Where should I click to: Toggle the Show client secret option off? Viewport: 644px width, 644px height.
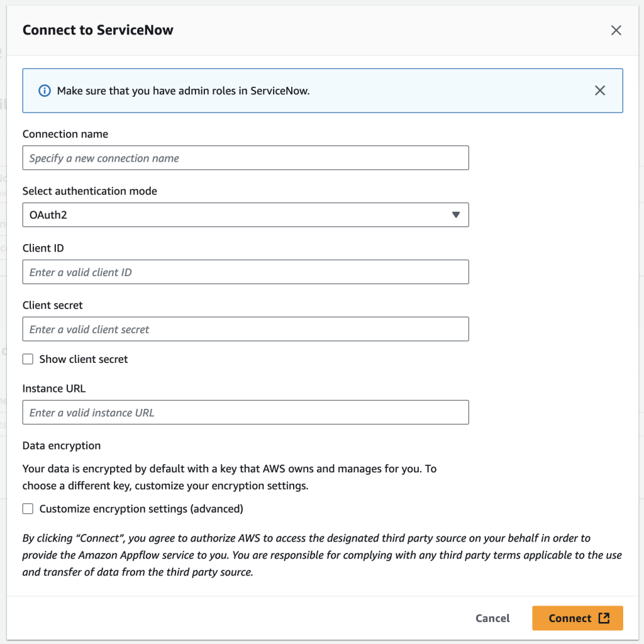point(28,358)
